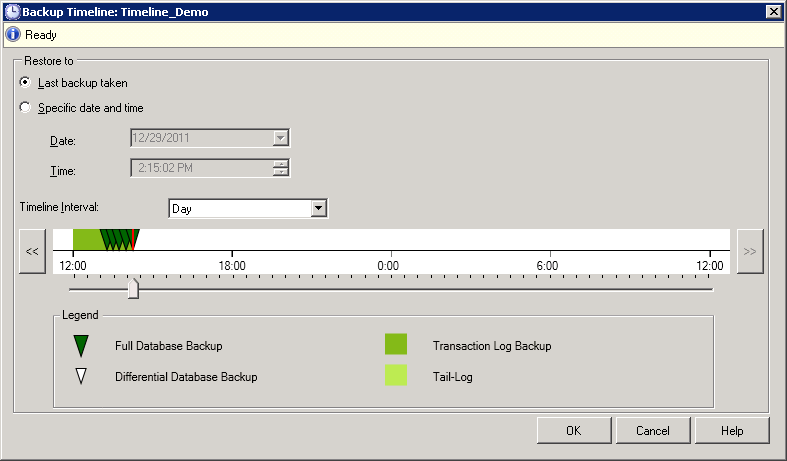
Task: Click the Differential Database Backup legend icon
Action: pos(82,377)
